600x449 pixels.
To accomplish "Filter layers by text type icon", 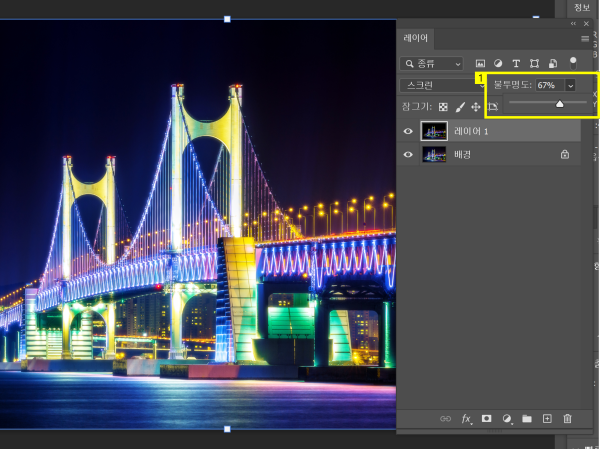I will (516, 63).
